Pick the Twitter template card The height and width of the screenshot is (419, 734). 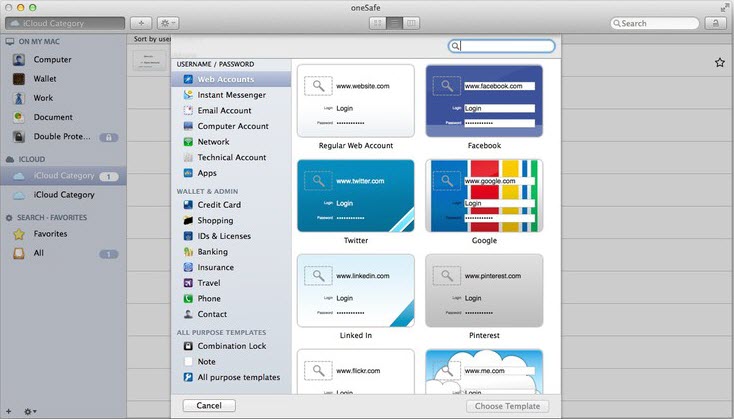(356, 196)
